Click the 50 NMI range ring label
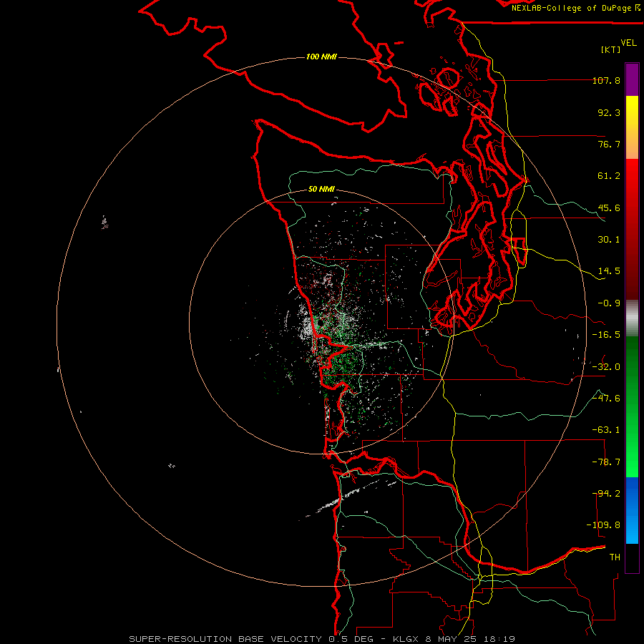The height and width of the screenshot is (644, 644). [x=321, y=190]
